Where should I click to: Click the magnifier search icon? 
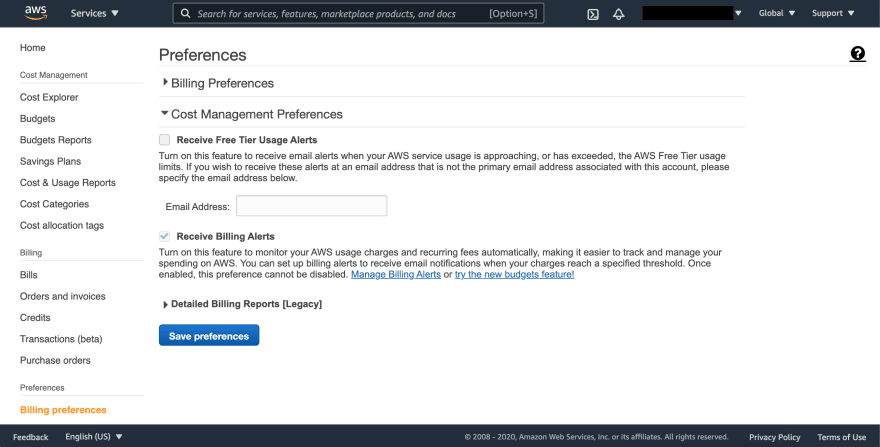(185, 13)
